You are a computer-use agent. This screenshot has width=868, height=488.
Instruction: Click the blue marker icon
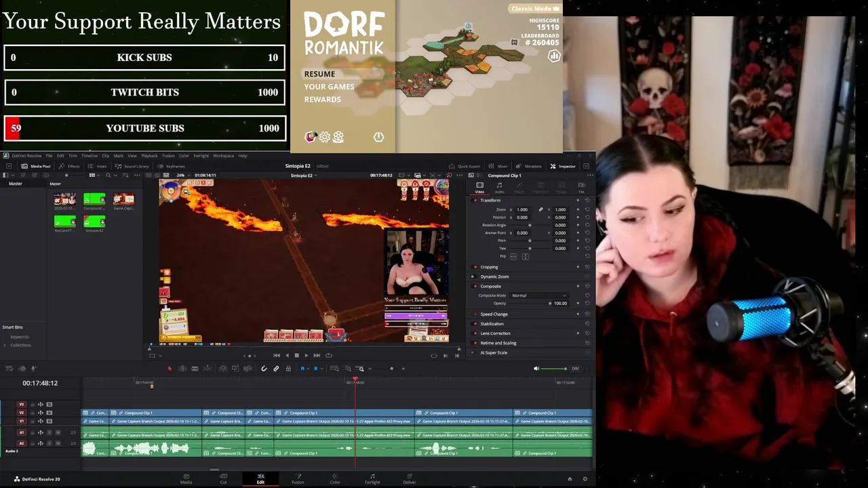tap(315, 369)
